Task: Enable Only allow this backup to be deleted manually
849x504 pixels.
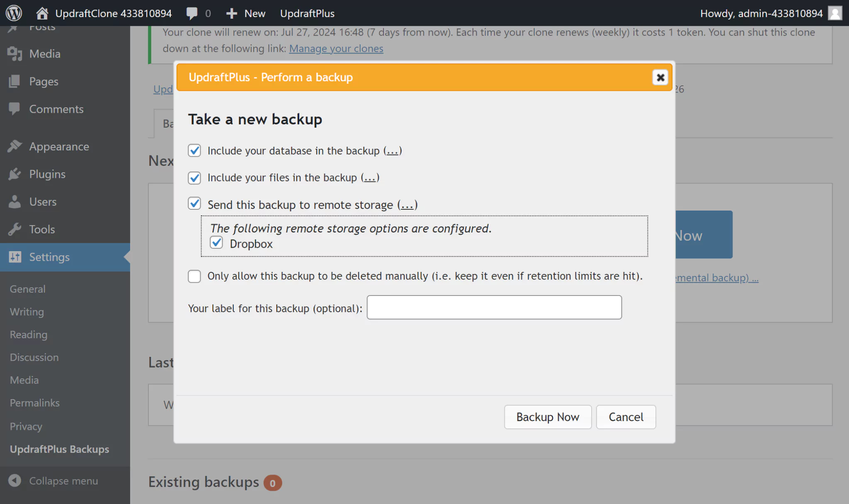Action: [x=194, y=276]
